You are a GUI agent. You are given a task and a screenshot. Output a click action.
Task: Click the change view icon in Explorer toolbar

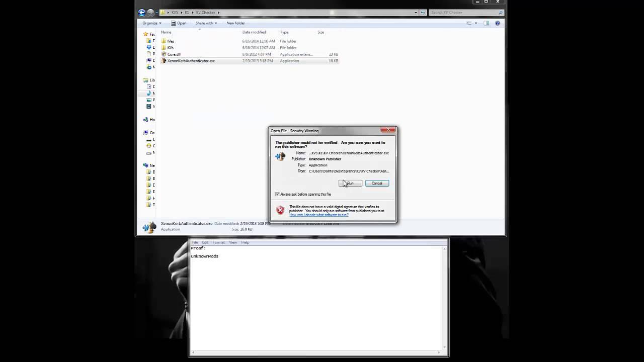[x=468, y=23]
